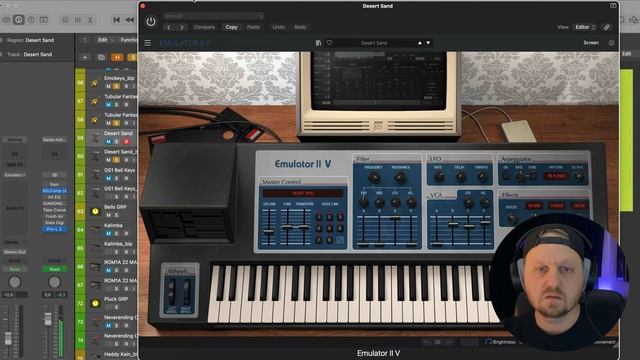The width and height of the screenshot is (640, 360).
Task: Click the duplicate track icon
Action: 102,58
